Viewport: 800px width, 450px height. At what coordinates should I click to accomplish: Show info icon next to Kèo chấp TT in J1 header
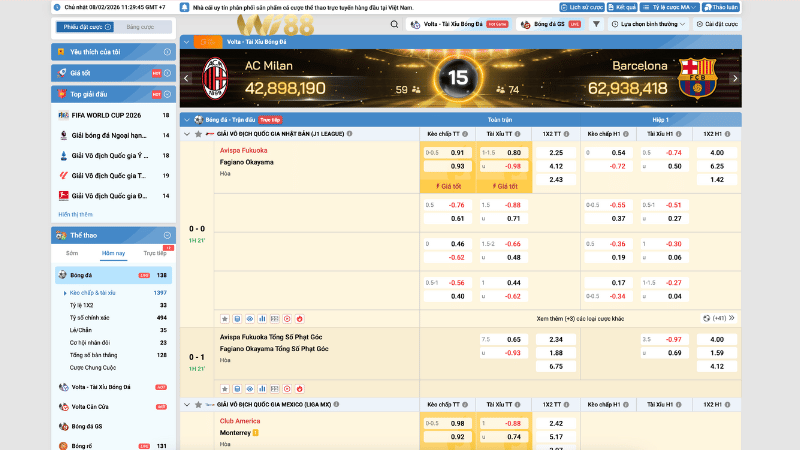(x=465, y=134)
